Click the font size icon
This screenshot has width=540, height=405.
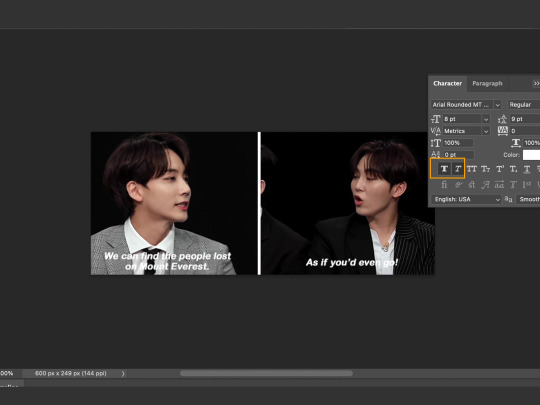436,119
